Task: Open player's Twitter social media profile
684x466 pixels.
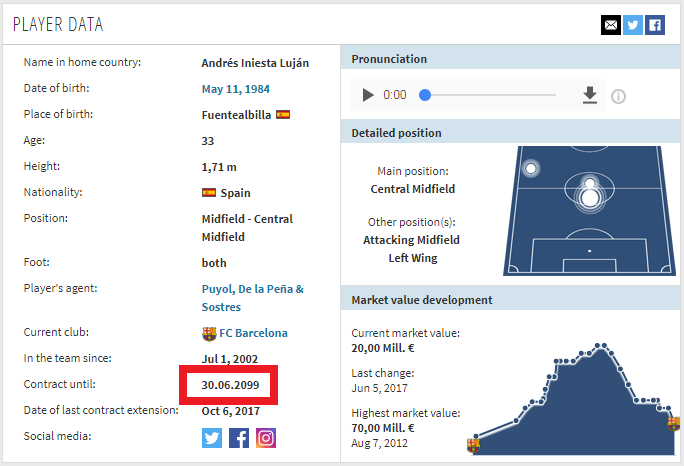Action: (x=212, y=438)
